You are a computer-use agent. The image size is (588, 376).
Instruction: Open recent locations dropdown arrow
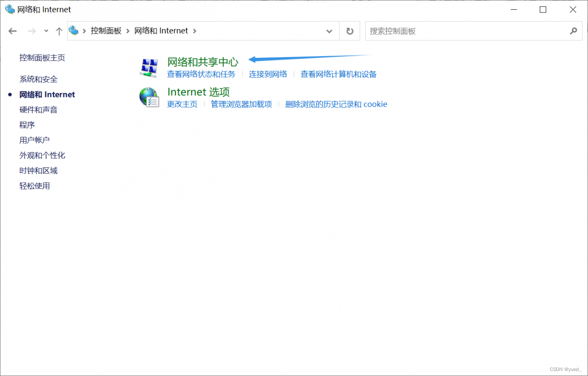pos(46,31)
